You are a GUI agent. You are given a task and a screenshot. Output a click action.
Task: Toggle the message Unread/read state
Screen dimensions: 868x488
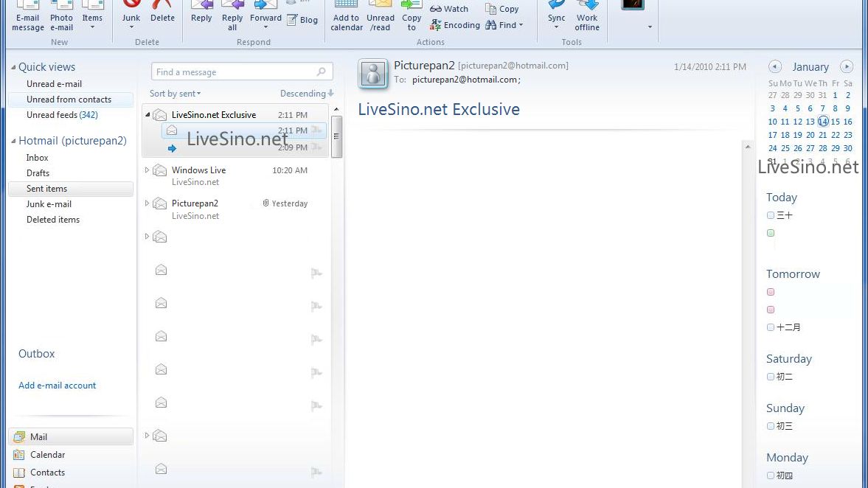[x=380, y=16]
